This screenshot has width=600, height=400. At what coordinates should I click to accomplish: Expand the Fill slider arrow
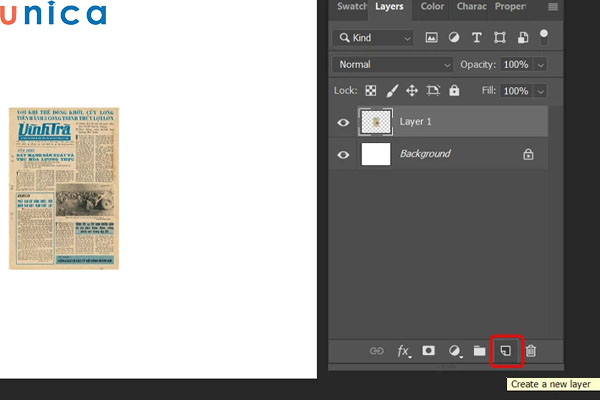coord(540,91)
